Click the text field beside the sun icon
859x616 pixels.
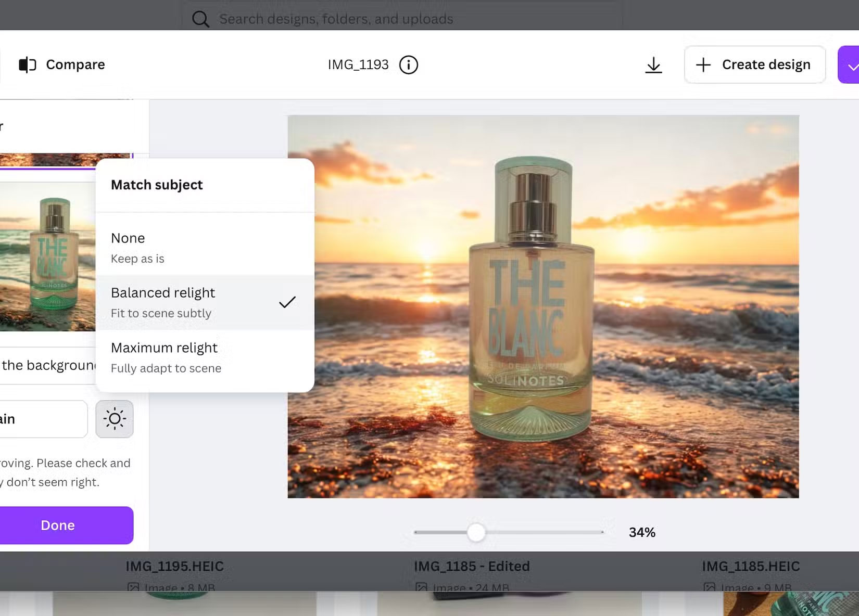(x=44, y=419)
